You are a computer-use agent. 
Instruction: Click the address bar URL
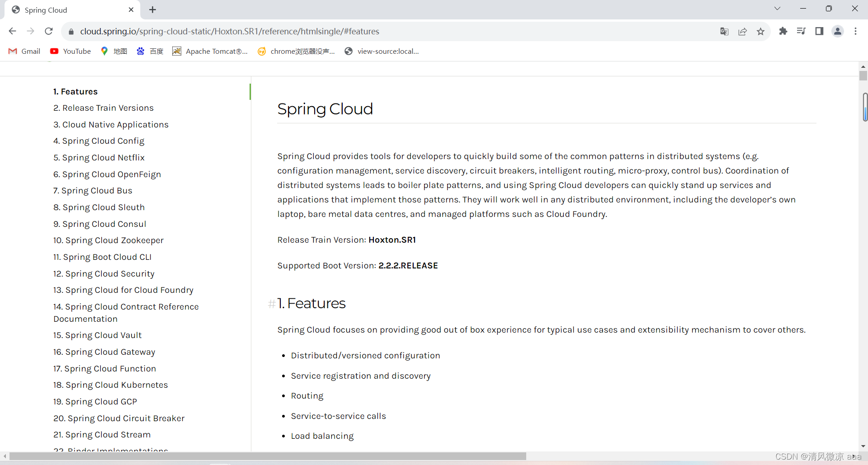tap(230, 31)
